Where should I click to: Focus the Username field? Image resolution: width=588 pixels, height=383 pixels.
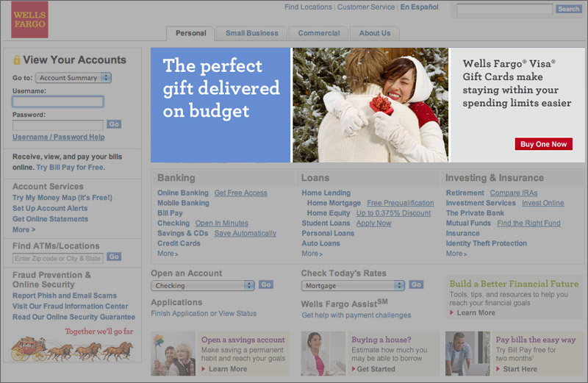point(58,101)
